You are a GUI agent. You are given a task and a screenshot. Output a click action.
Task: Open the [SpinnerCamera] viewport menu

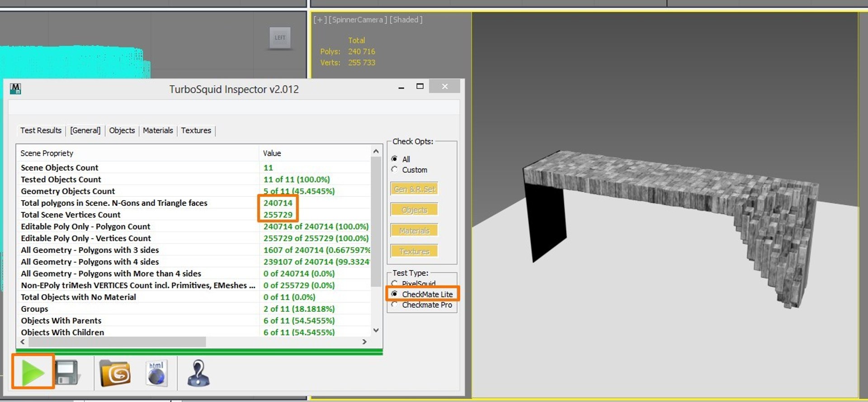point(358,20)
